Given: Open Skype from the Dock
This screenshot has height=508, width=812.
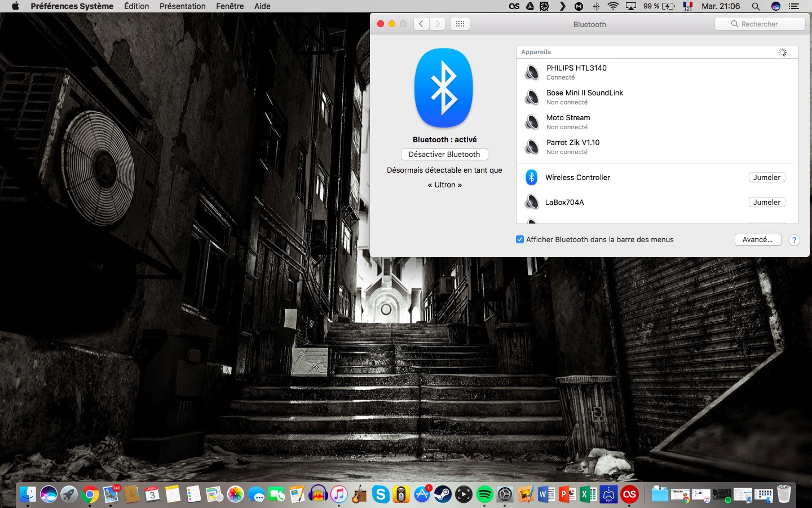Looking at the screenshot, I should click(380, 495).
